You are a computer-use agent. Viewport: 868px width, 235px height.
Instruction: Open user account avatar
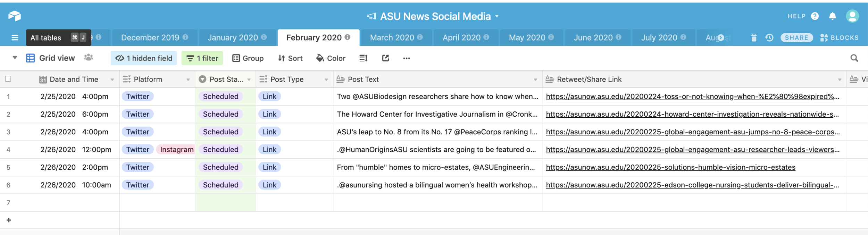852,16
